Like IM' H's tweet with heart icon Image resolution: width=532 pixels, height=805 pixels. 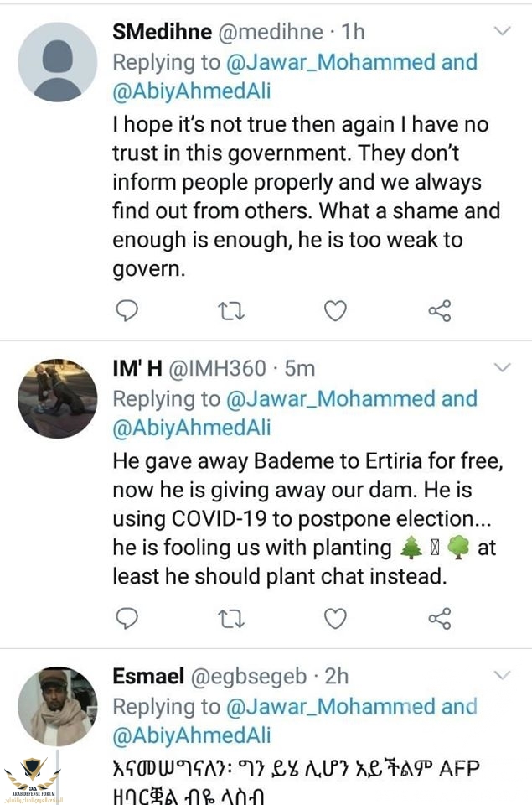[x=335, y=619]
